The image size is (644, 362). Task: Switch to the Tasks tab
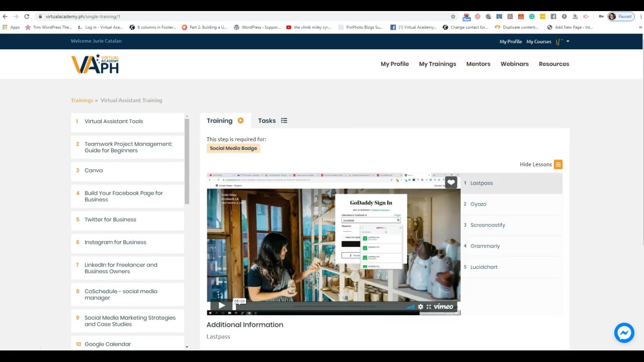[272, 121]
